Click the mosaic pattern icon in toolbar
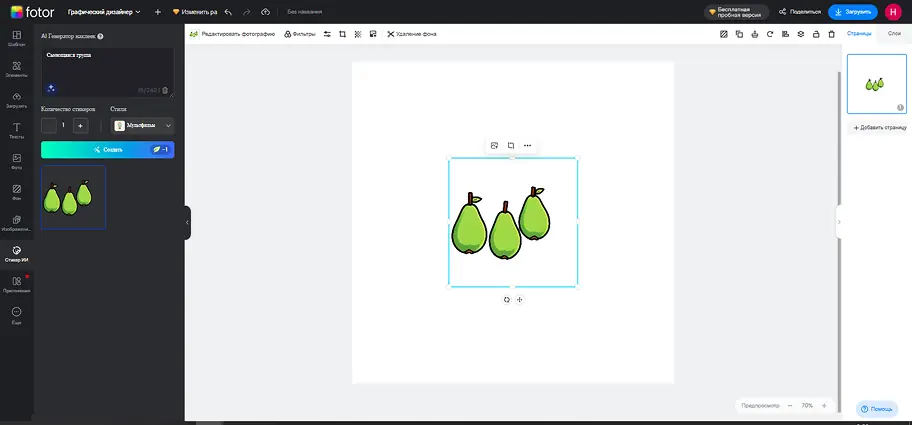The image size is (912, 425). 358,34
